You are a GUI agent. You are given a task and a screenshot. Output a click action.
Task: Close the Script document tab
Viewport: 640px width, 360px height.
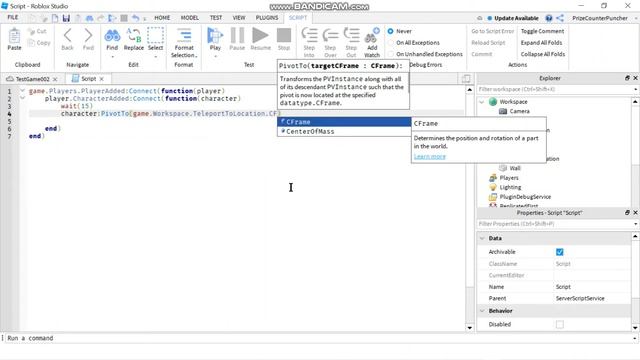(x=102, y=79)
